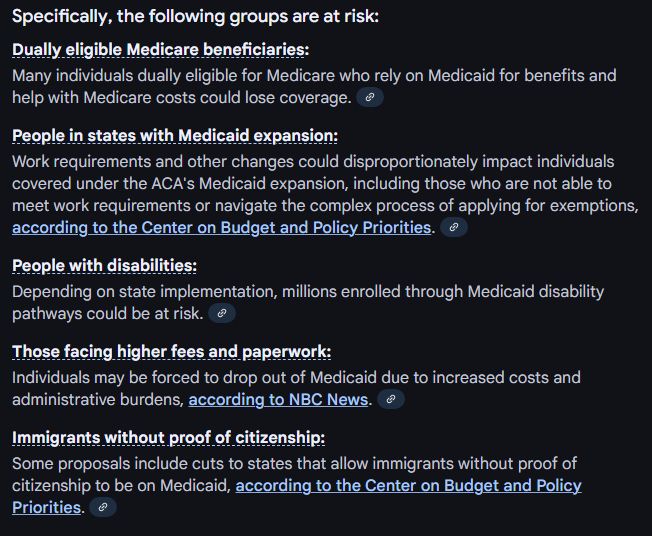Viewport: 652px width, 536px height.
Task: Open the citation icon next to NBC News
Action: click(390, 399)
